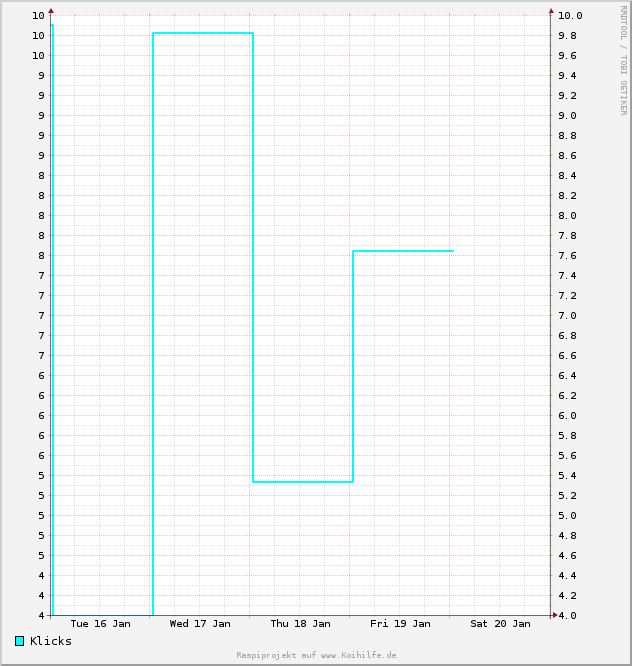Screen dimensions: 632x666
Task: Select the Thu 18 Jan date label
Action: coord(300,623)
